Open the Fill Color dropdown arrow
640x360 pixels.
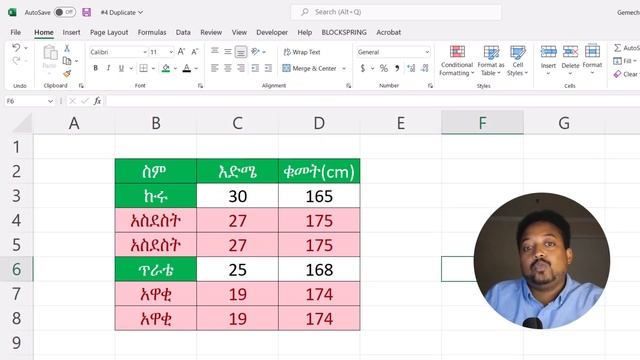coord(175,69)
